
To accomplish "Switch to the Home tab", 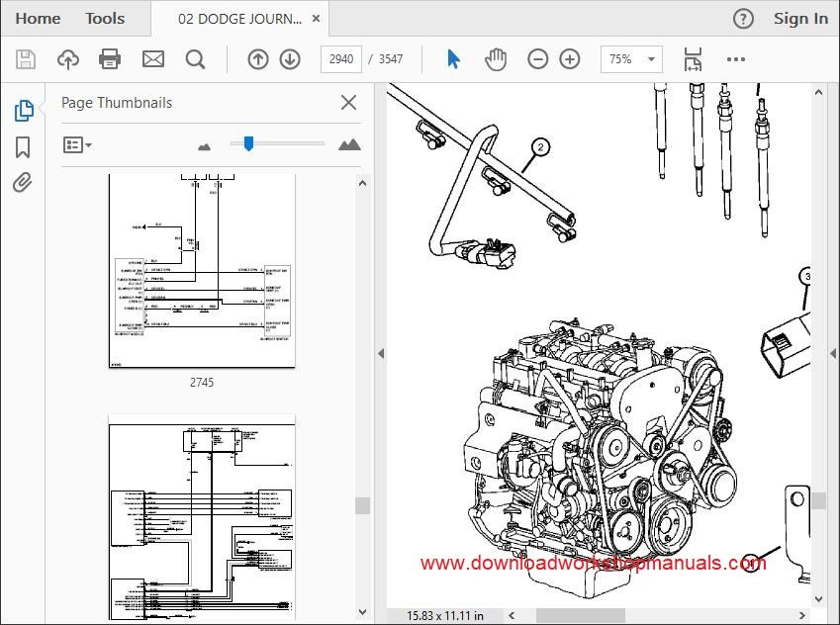I will tap(38, 18).
